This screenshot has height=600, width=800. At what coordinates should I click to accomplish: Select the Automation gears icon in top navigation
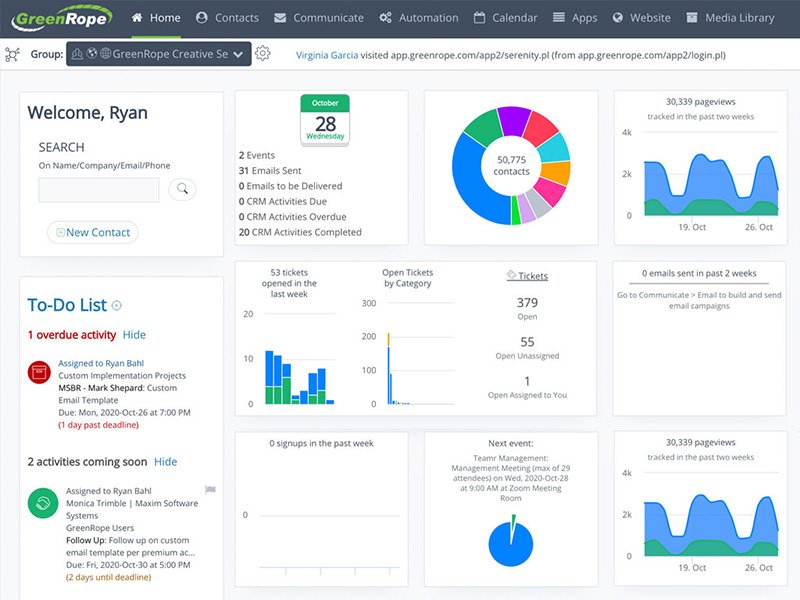(386, 17)
